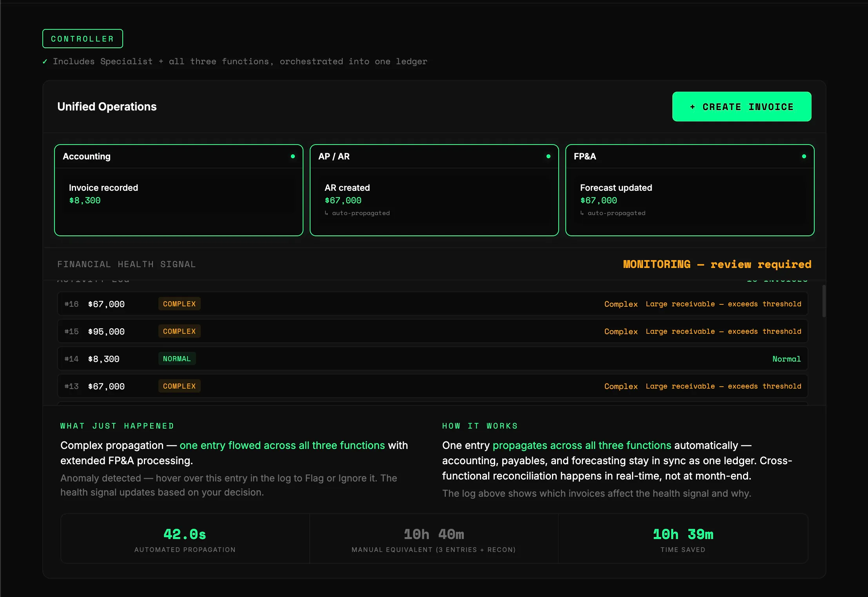
Task: Click MONITORING — review required status
Action: point(717,264)
